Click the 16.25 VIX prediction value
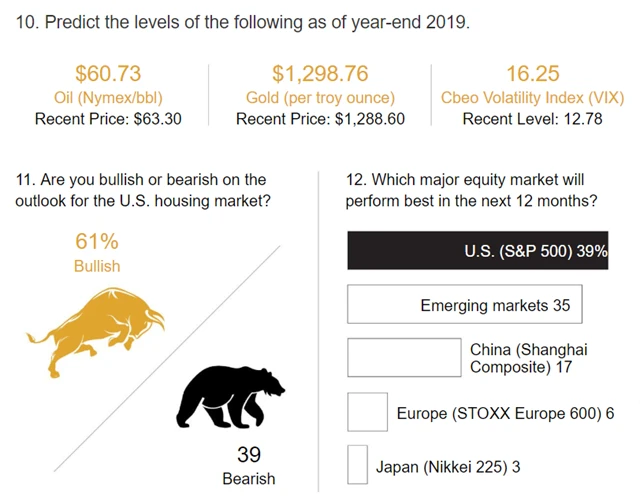Screen dimensions: 640x504 (532, 73)
